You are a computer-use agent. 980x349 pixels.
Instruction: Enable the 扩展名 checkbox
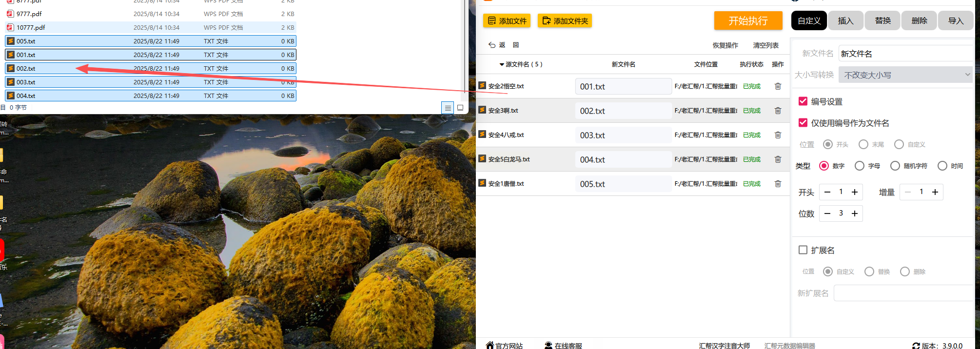coord(803,250)
